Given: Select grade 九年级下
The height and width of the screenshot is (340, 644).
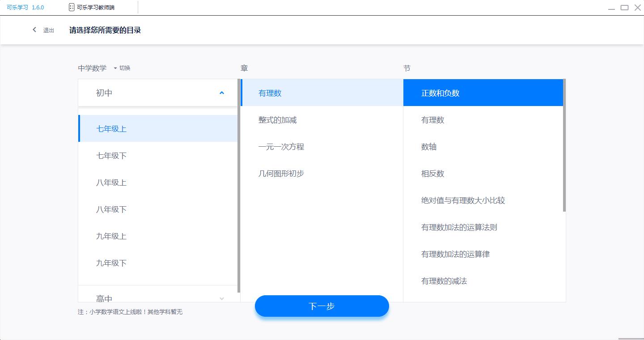Looking at the screenshot, I should 158,263.
